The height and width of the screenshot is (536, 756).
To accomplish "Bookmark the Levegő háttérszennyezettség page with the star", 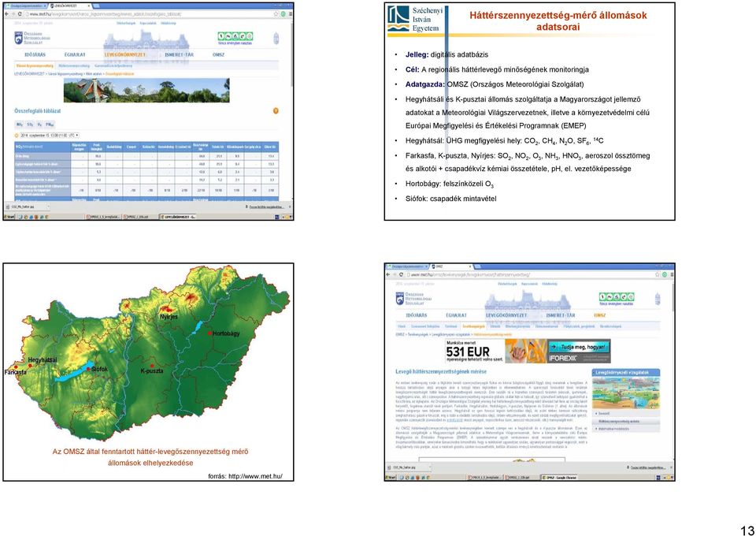I will point(658,274).
